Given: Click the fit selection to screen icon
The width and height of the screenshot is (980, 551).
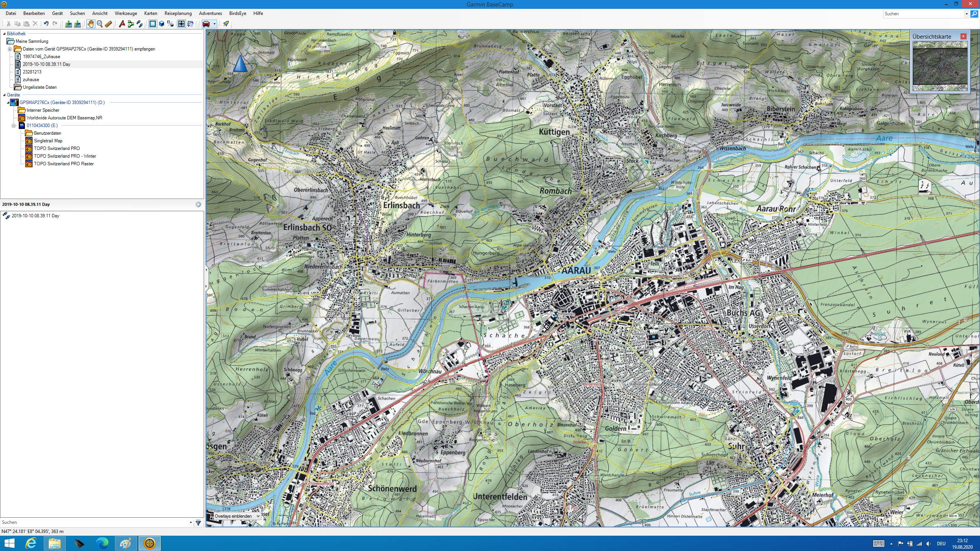Looking at the screenshot, I should coord(181,24).
